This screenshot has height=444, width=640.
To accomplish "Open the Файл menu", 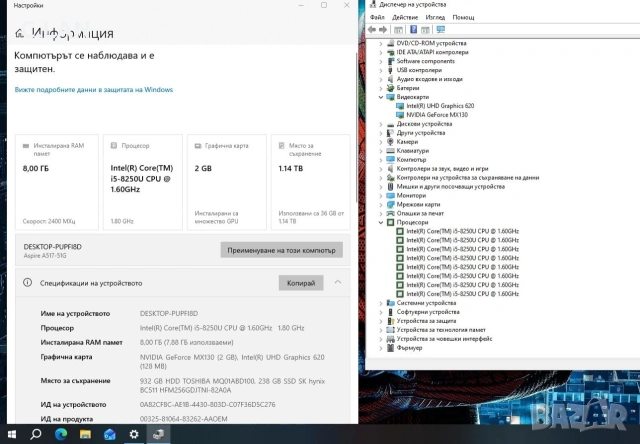I will point(377,17).
